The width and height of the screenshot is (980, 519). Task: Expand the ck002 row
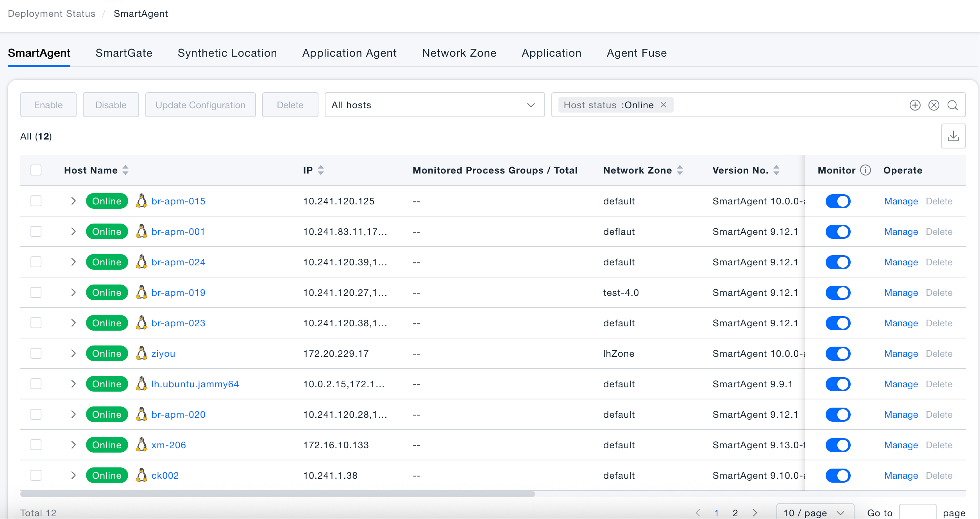[x=73, y=475]
